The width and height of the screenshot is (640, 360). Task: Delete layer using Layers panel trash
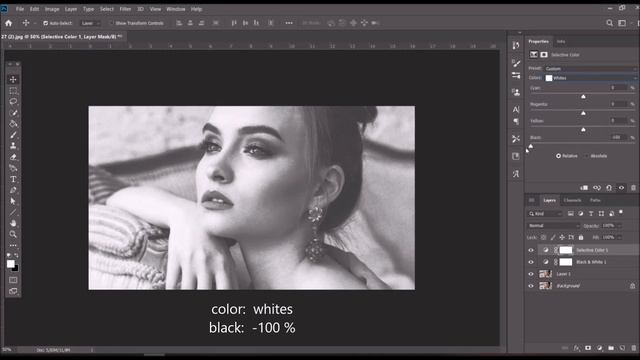633,348
